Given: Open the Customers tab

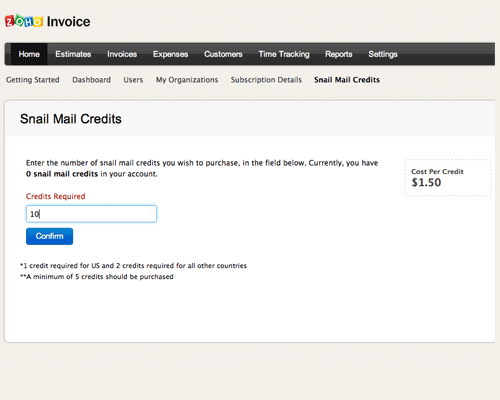Looking at the screenshot, I should click(x=223, y=54).
